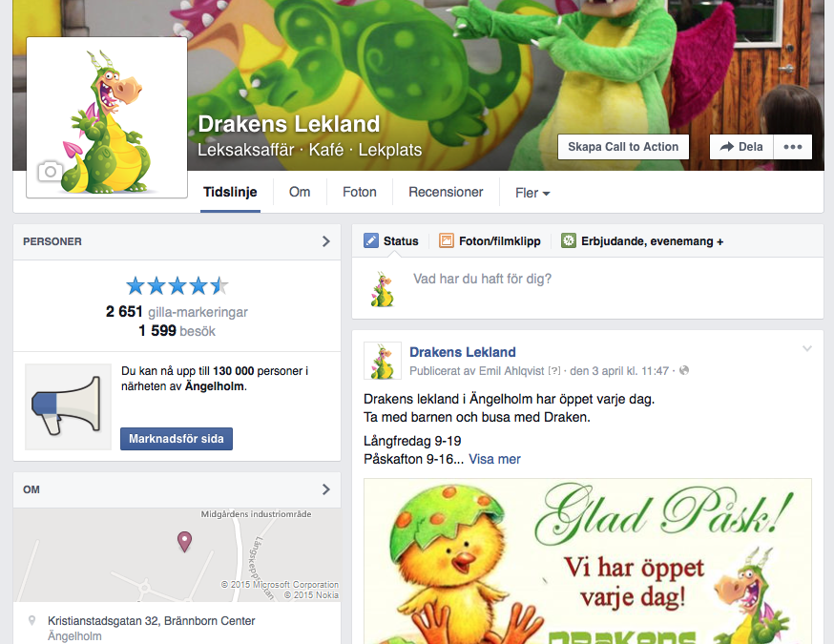This screenshot has width=834, height=644.
Task: Click the map location pin marker
Action: pos(184,542)
